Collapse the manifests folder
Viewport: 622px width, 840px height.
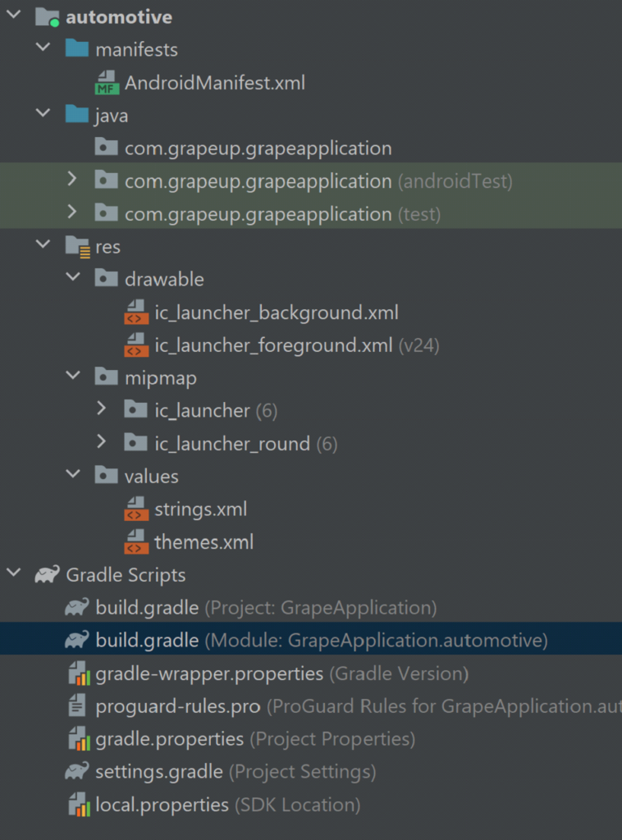pos(43,48)
